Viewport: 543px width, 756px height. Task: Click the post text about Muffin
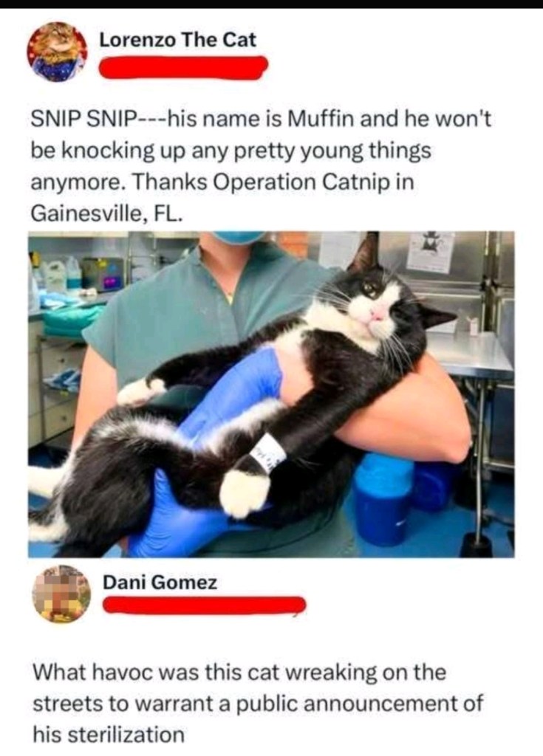coord(261,165)
